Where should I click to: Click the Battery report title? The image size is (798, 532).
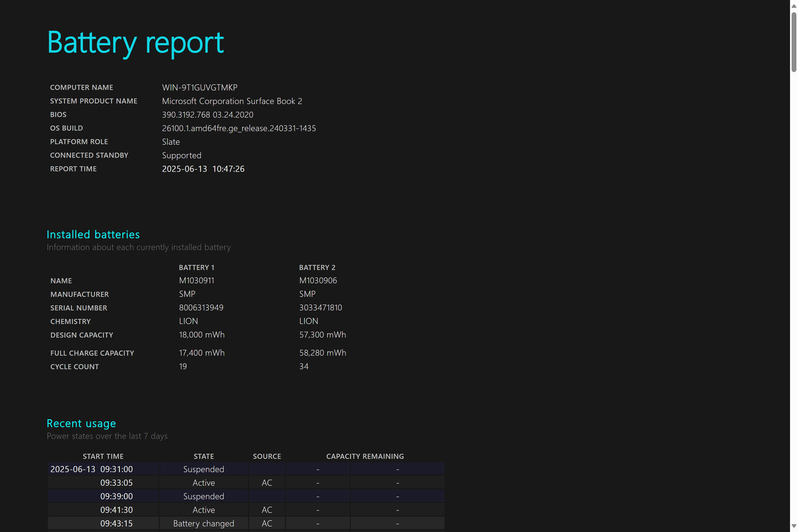(x=135, y=43)
